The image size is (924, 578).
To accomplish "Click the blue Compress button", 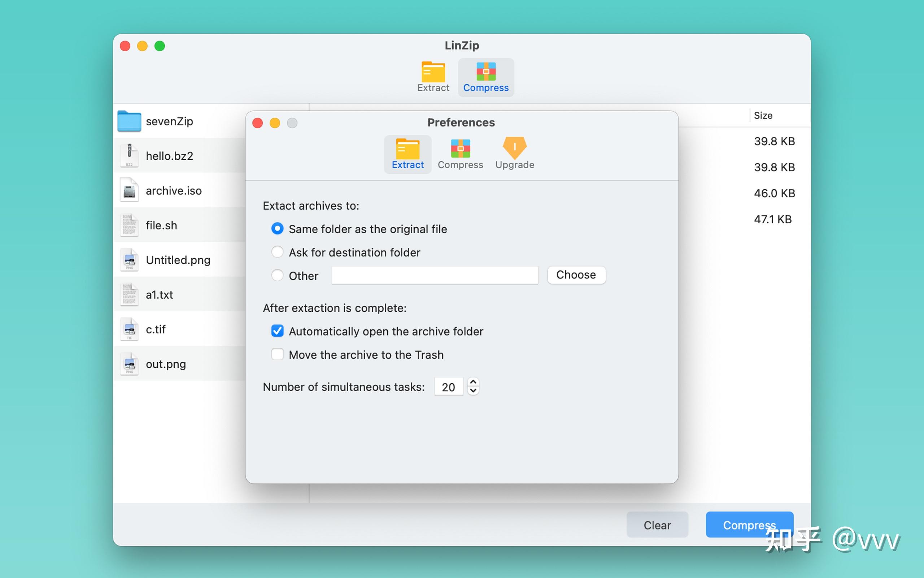I will click(749, 525).
